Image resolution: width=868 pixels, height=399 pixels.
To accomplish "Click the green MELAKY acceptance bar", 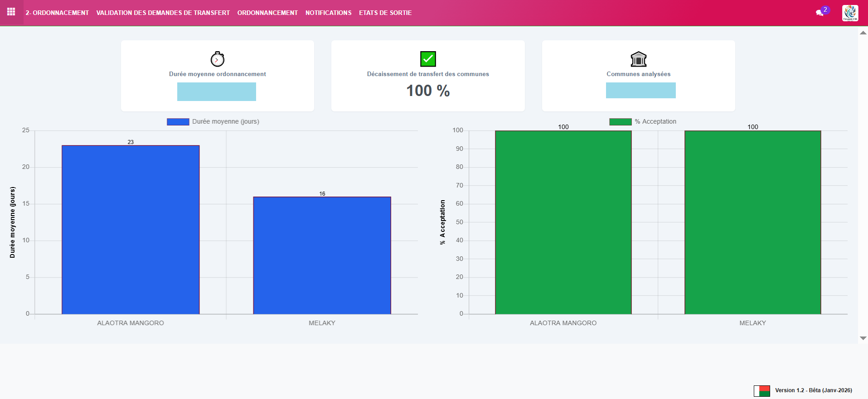I will (752, 222).
